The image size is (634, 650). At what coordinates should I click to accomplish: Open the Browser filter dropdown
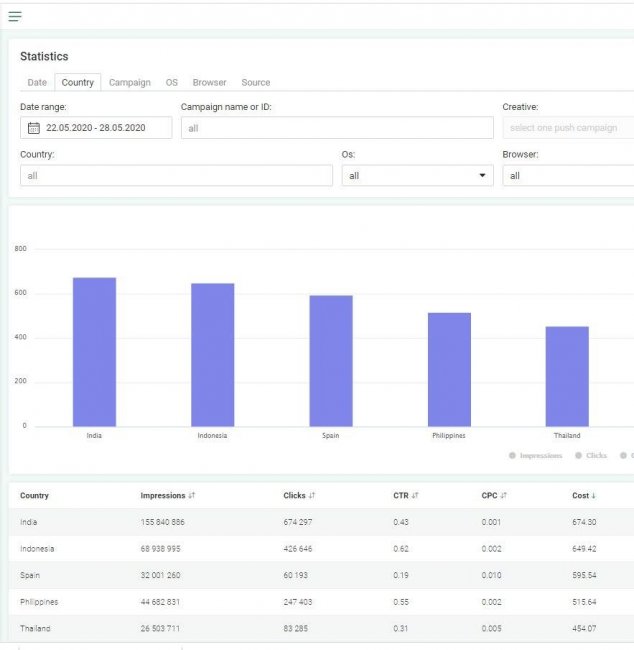click(567, 176)
